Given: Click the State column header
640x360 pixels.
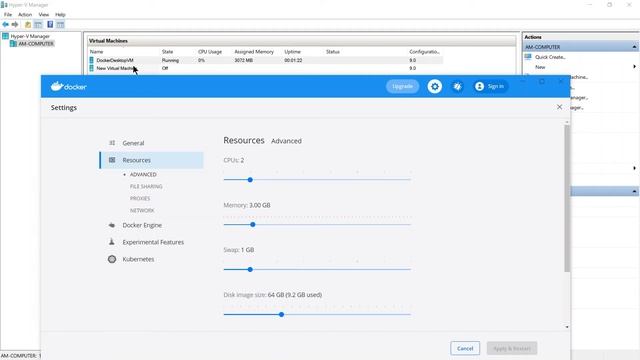Looking at the screenshot, I should tap(167, 52).
